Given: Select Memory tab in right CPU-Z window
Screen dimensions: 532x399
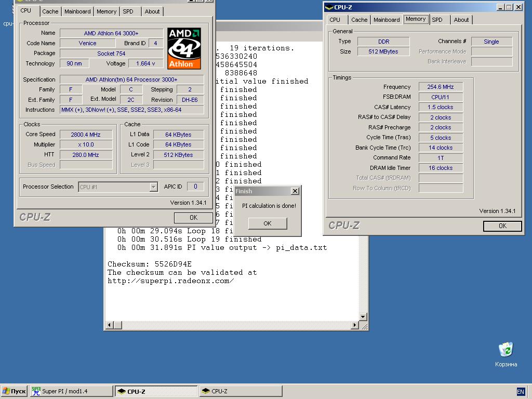Looking at the screenshot, I should (416, 19).
